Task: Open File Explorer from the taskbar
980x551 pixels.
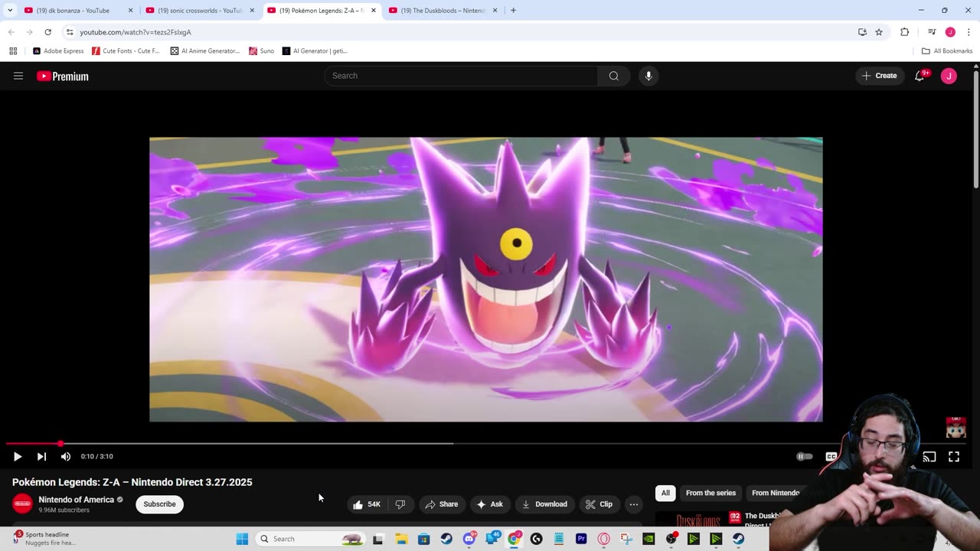Action: pos(401,539)
